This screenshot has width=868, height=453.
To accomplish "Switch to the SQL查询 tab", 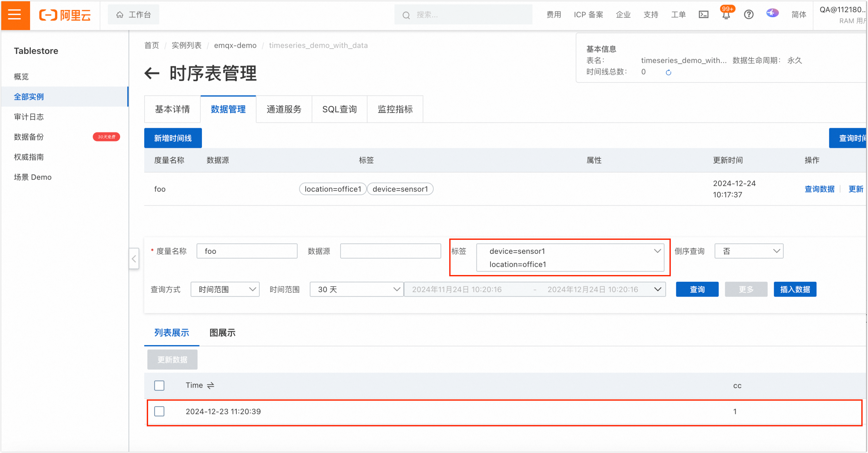I will click(339, 109).
